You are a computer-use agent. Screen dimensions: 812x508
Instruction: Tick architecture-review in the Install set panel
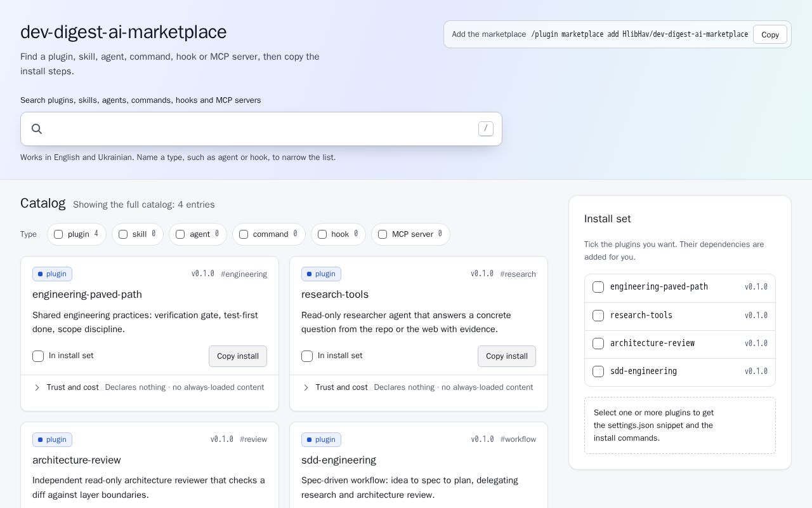(598, 344)
